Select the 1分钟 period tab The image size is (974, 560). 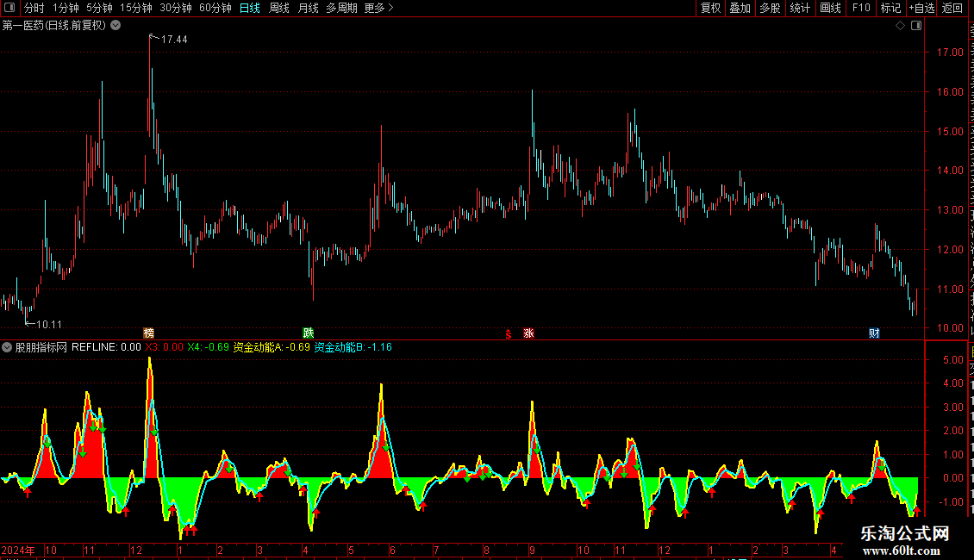point(66,8)
